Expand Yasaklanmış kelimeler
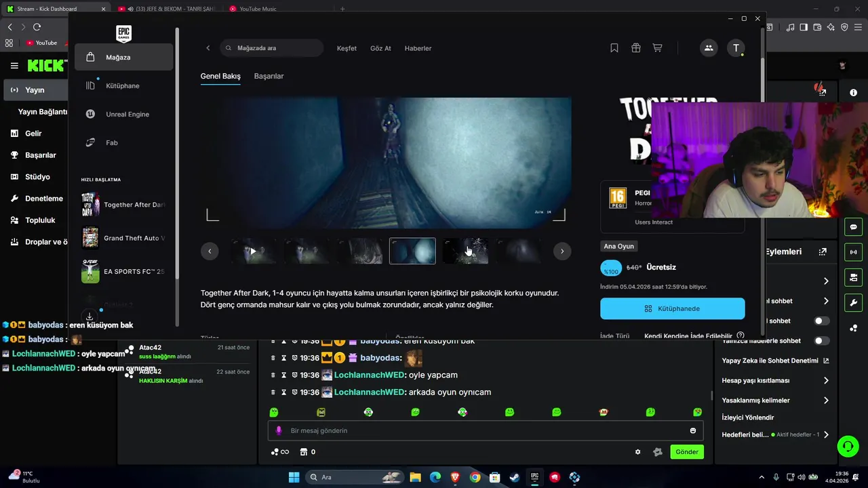Screen dimensions: 868x488 click(826, 401)
